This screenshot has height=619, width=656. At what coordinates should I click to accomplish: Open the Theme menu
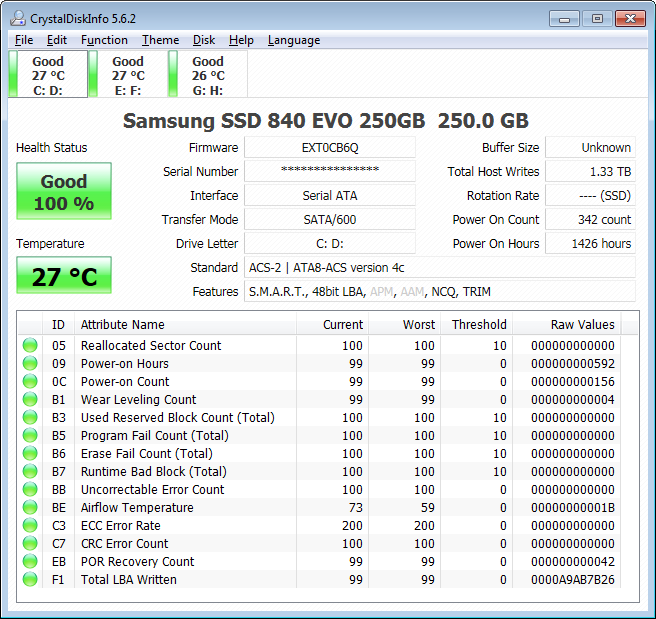(x=160, y=40)
